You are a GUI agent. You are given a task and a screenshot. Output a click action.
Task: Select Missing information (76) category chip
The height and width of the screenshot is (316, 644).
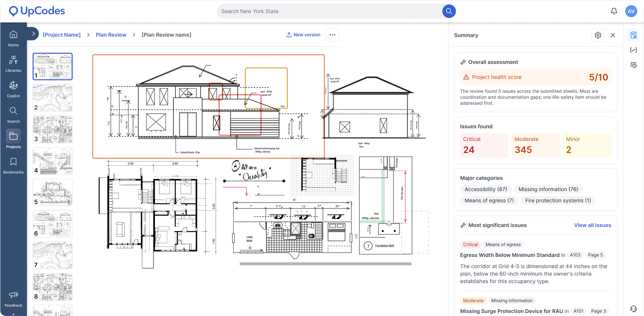point(549,189)
